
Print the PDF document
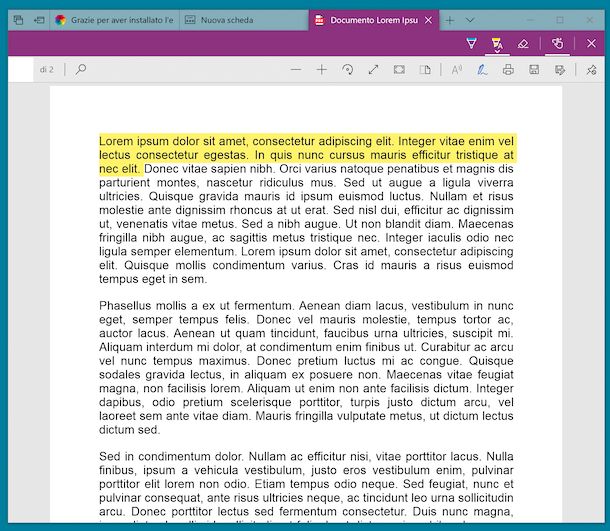tap(508, 70)
